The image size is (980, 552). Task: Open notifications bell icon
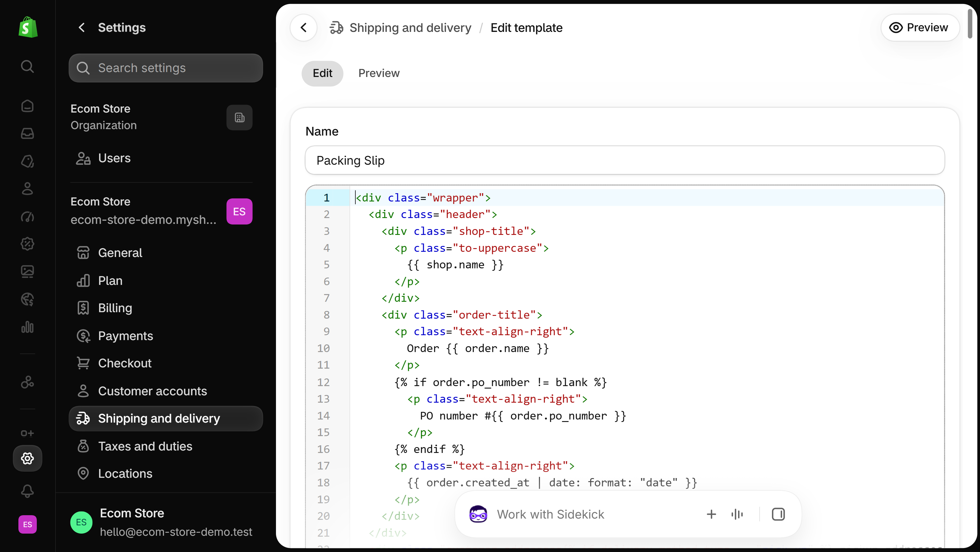coord(27,491)
